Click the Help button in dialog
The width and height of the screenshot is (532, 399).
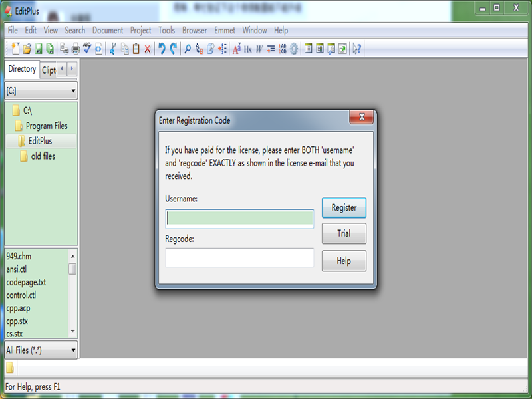tap(344, 261)
